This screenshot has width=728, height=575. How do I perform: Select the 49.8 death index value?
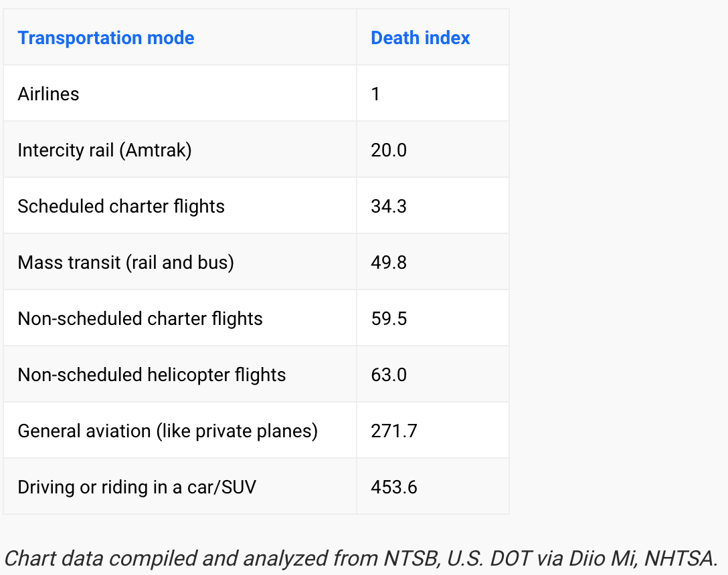coord(389,263)
